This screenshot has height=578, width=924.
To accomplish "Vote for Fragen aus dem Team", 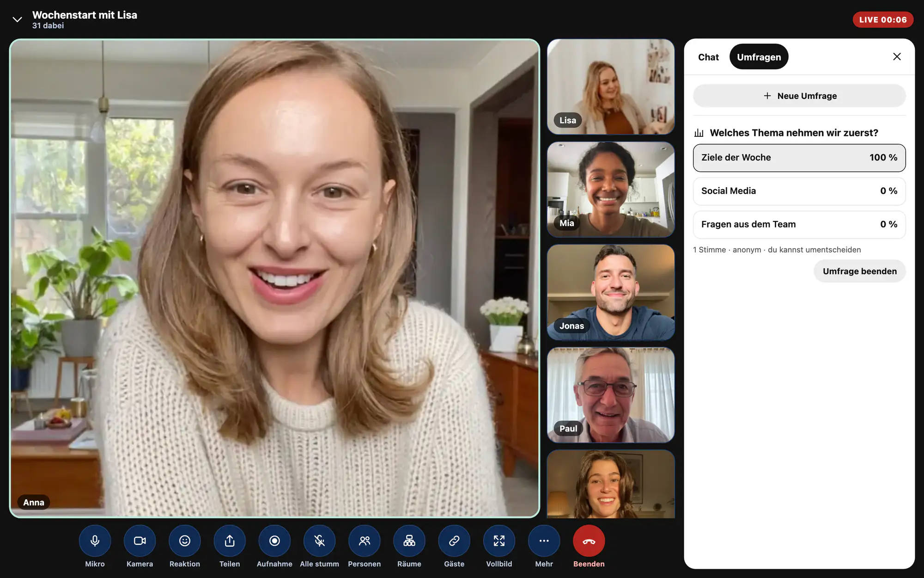I will click(x=799, y=224).
